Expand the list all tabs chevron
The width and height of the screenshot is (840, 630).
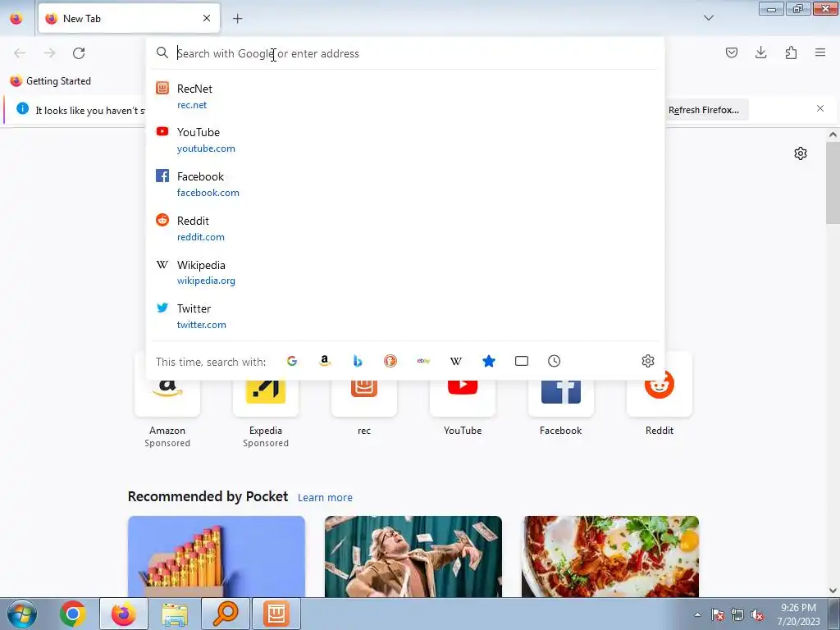708,18
